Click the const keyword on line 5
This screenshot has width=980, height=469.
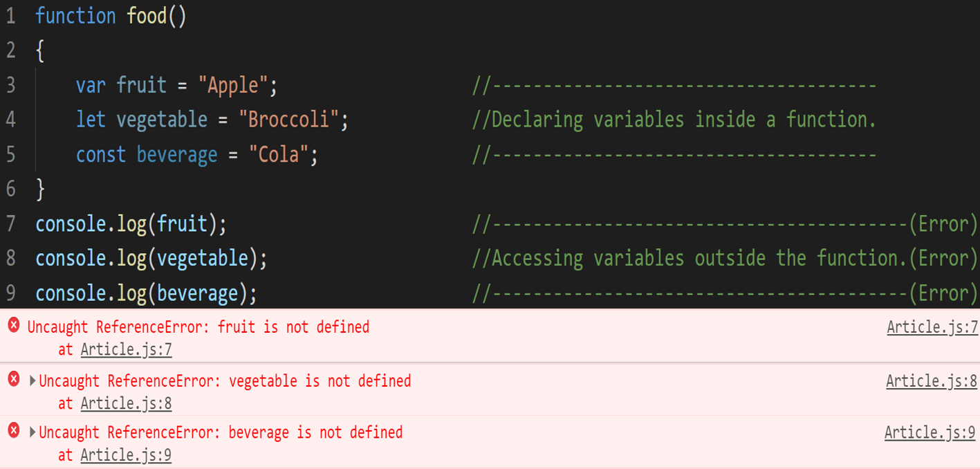pyautogui.click(x=101, y=154)
